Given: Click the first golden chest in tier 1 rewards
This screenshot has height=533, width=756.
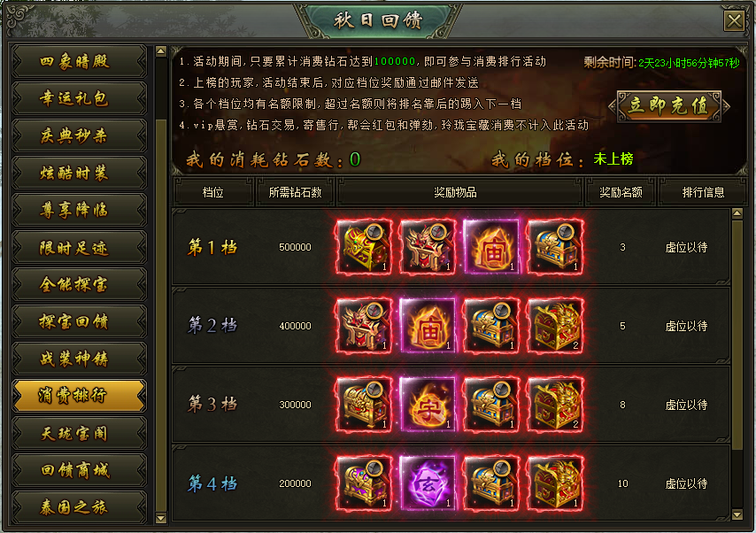Looking at the screenshot, I should pos(364,247).
